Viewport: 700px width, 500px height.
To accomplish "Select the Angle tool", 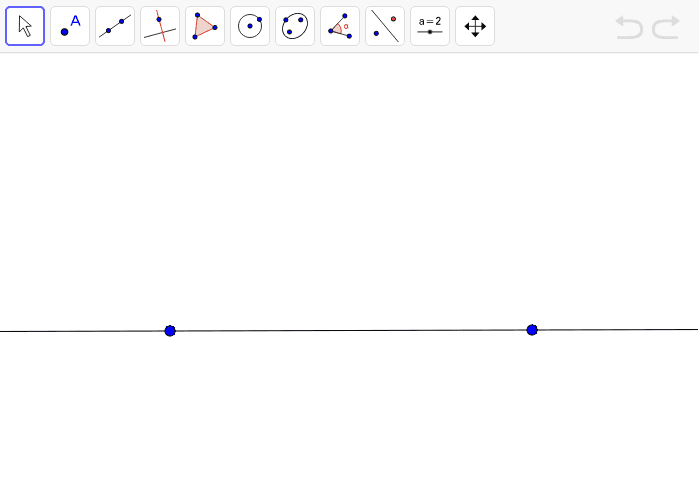I will click(340, 26).
